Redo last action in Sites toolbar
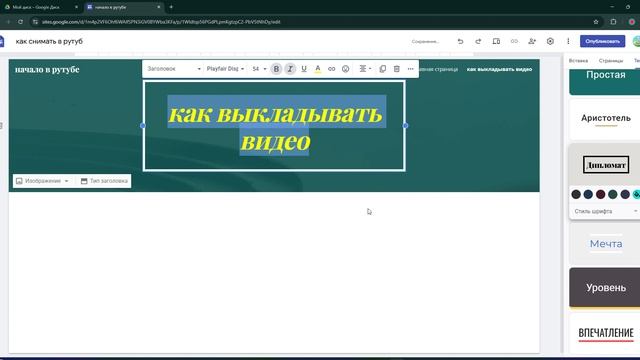Image resolution: width=640 pixels, height=360 pixels. point(478,41)
